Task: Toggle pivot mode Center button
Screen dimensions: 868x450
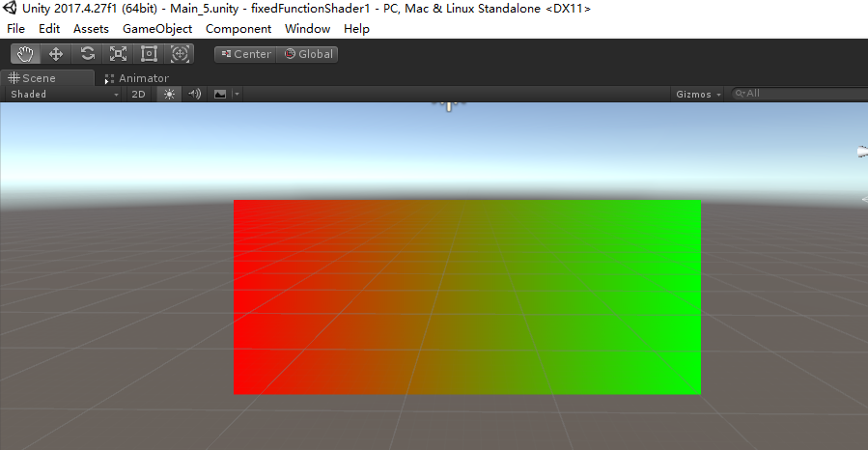Action: click(245, 54)
